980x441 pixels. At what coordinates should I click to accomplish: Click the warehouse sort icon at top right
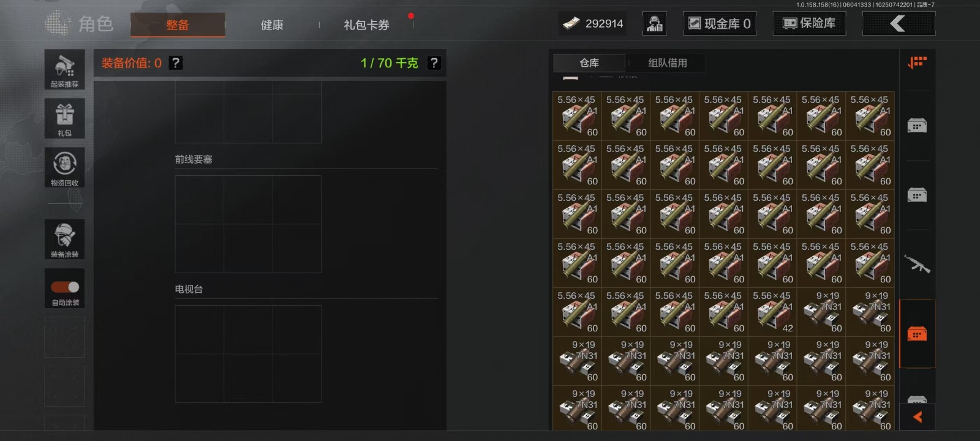tap(917, 62)
